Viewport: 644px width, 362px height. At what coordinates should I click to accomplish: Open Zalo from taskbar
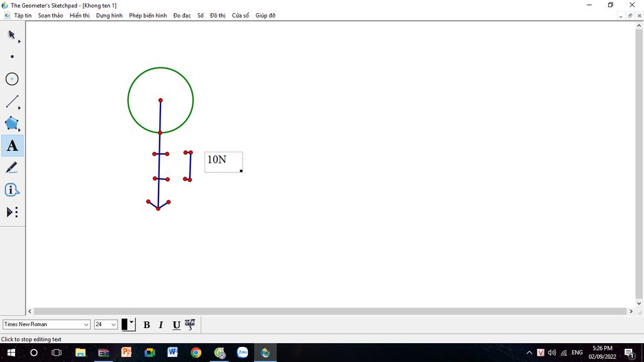coord(242,353)
